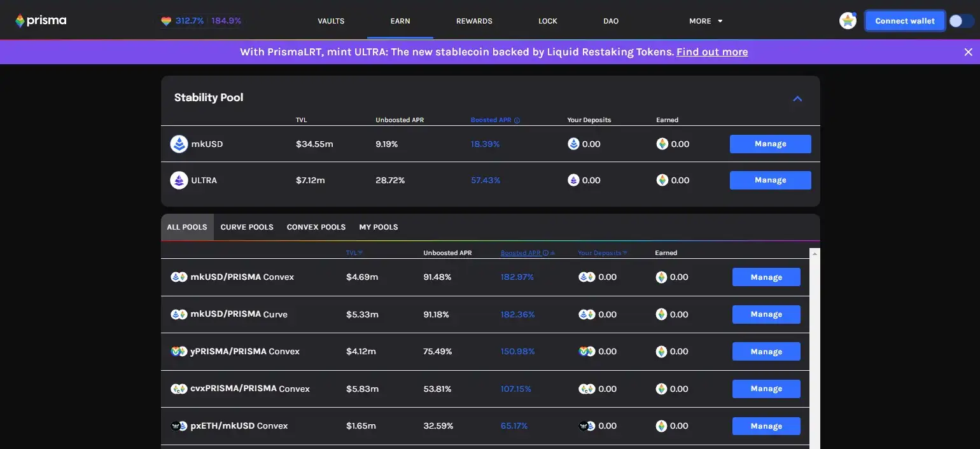Click the Prisma logo in the header
The image size is (980, 449).
[41, 21]
